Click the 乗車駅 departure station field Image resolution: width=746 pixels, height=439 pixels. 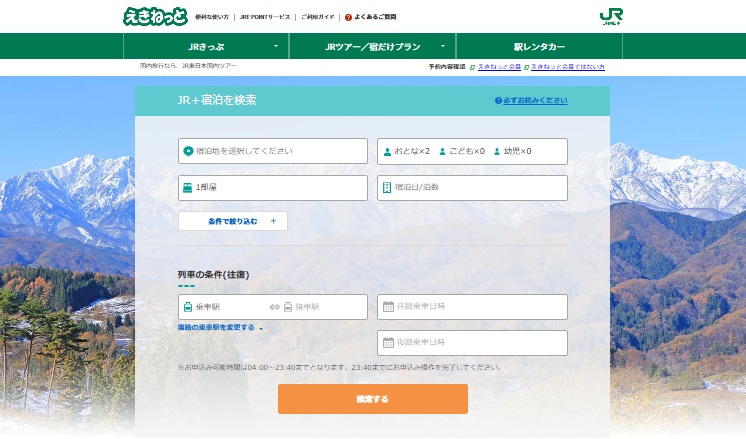pos(223,307)
